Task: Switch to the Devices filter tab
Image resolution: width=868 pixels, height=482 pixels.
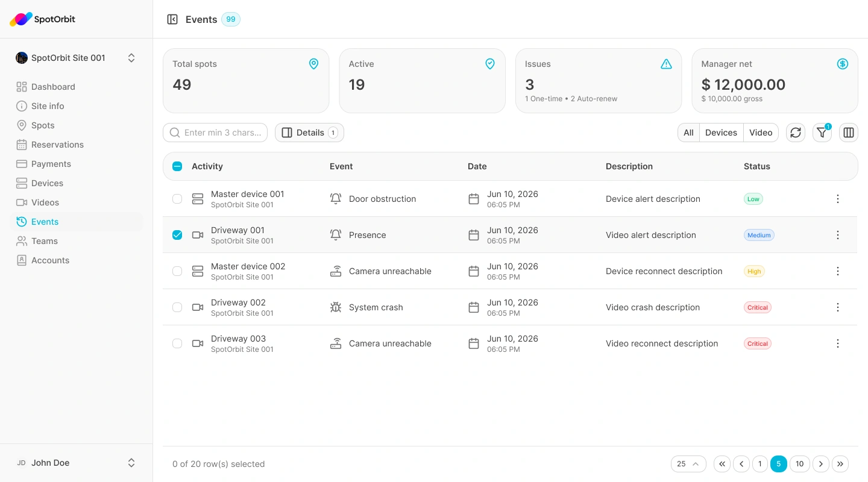Action: [721, 133]
